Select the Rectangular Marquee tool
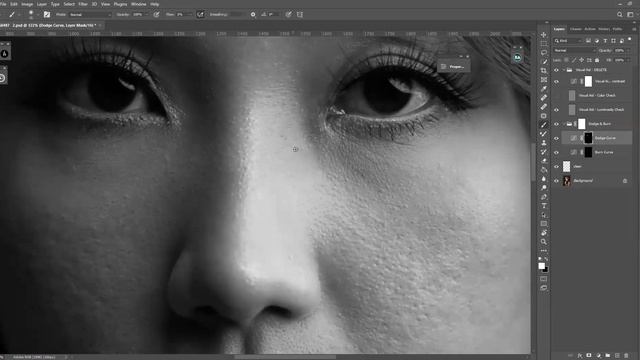 (x=544, y=44)
